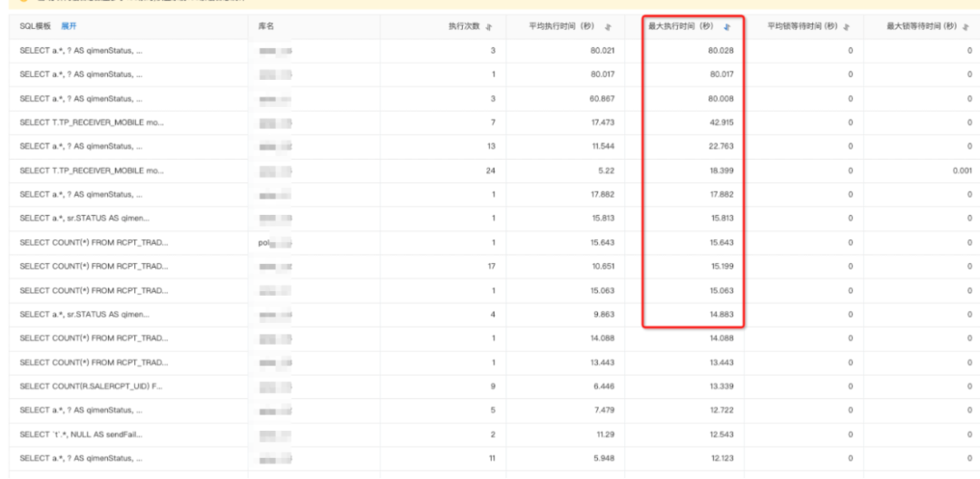This screenshot has width=980, height=479.
Task: Click the 库名 column header
Action: 266,26
